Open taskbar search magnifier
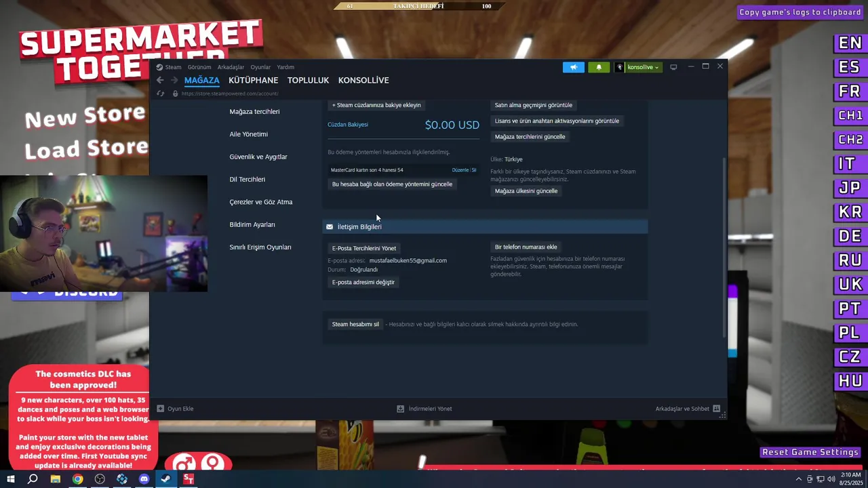This screenshot has height=488, width=868. click(x=33, y=479)
